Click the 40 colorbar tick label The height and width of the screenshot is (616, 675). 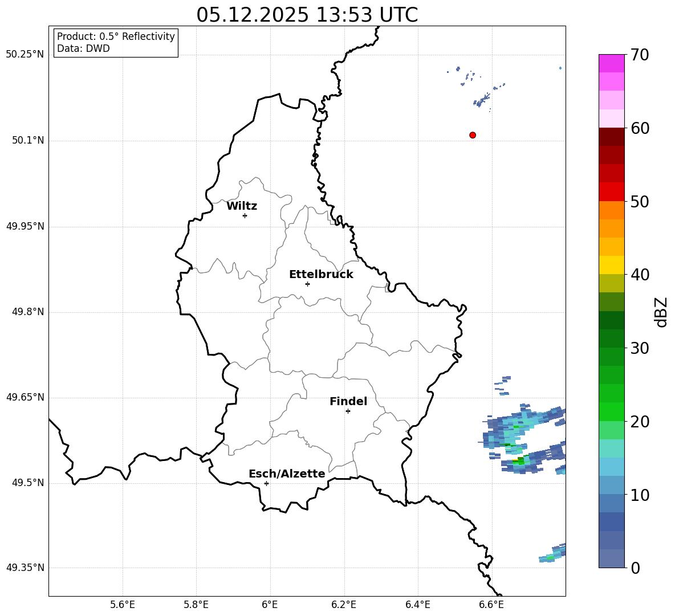(x=640, y=275)
